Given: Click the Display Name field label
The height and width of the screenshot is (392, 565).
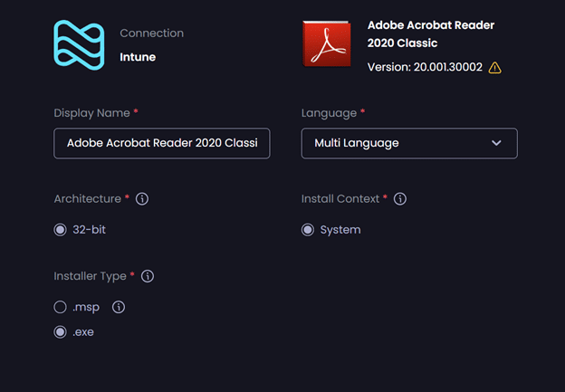Looking at the screenshot, I should coord(91,112).
